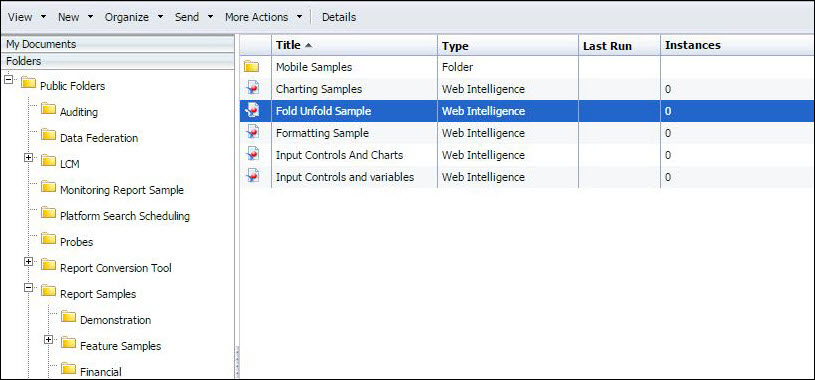815x380 pixels.
Task: Select the Fold Unfold Sample title
Action: pos(324,111)
